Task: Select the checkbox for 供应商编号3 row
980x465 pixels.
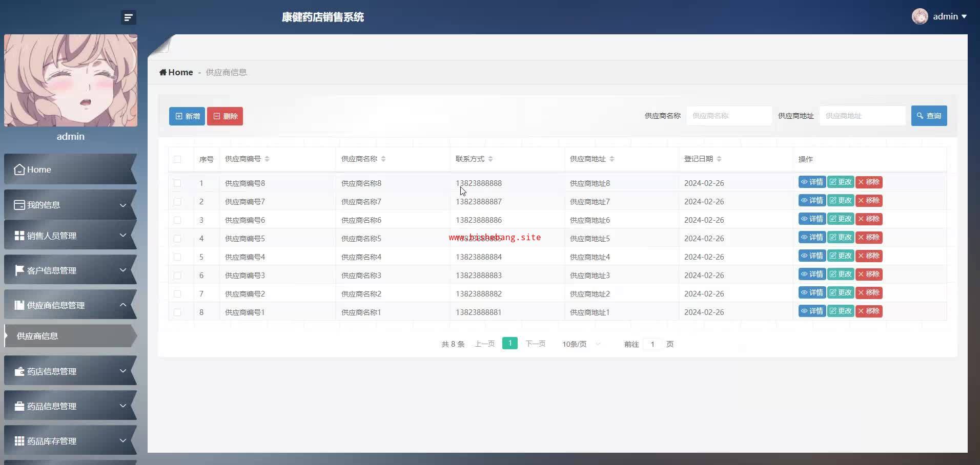Action: pyautogui.click(x=177, y=276)
